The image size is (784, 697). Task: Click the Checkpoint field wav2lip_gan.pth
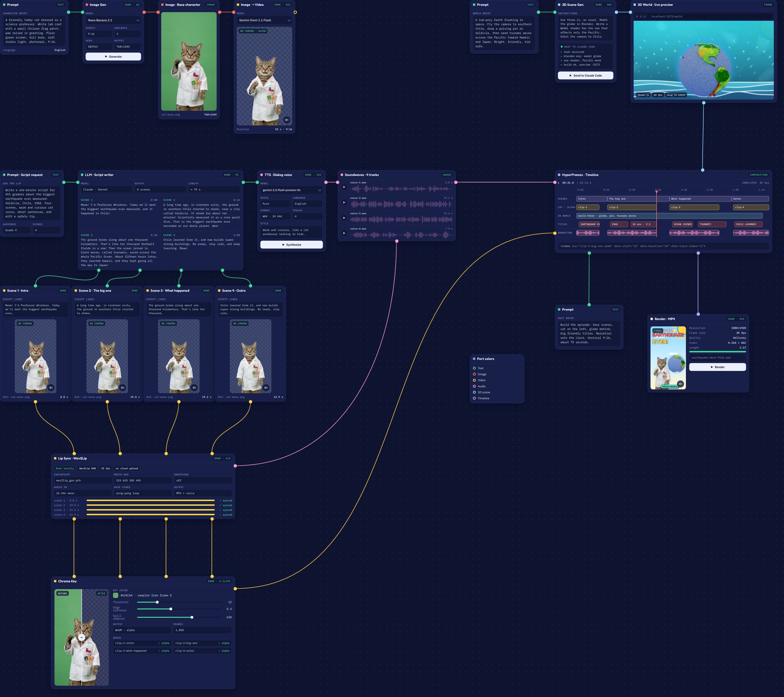click(x=83, y=480)
